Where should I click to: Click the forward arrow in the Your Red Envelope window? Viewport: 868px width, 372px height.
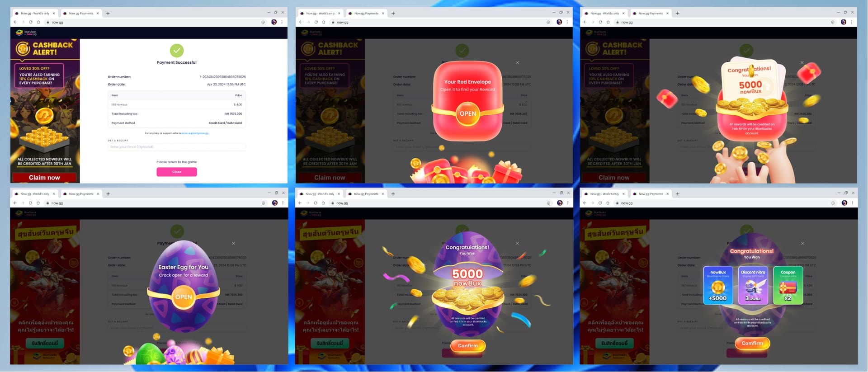click(308, 22)
